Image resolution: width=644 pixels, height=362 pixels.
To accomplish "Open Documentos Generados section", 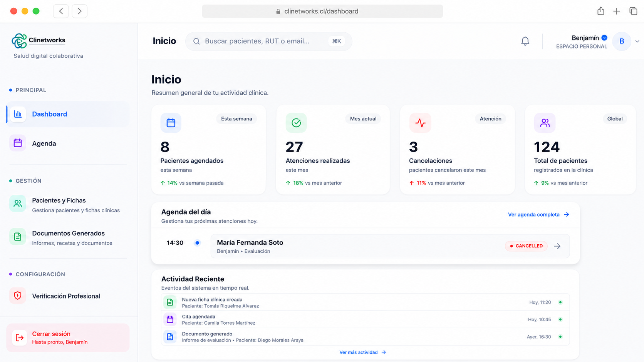I will point(68,237).
